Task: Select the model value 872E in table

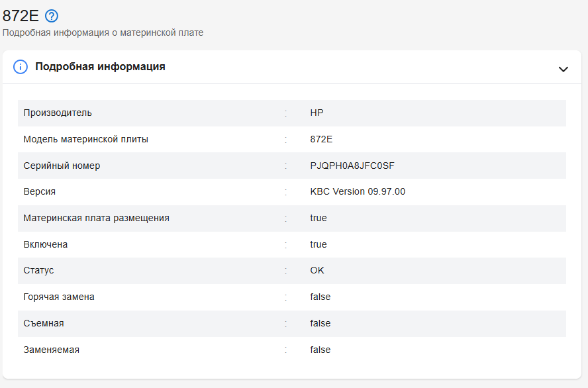Action: [321, 140]
